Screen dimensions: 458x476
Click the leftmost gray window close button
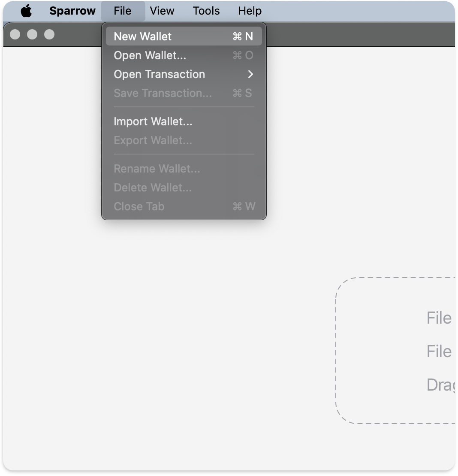[15, 34]
